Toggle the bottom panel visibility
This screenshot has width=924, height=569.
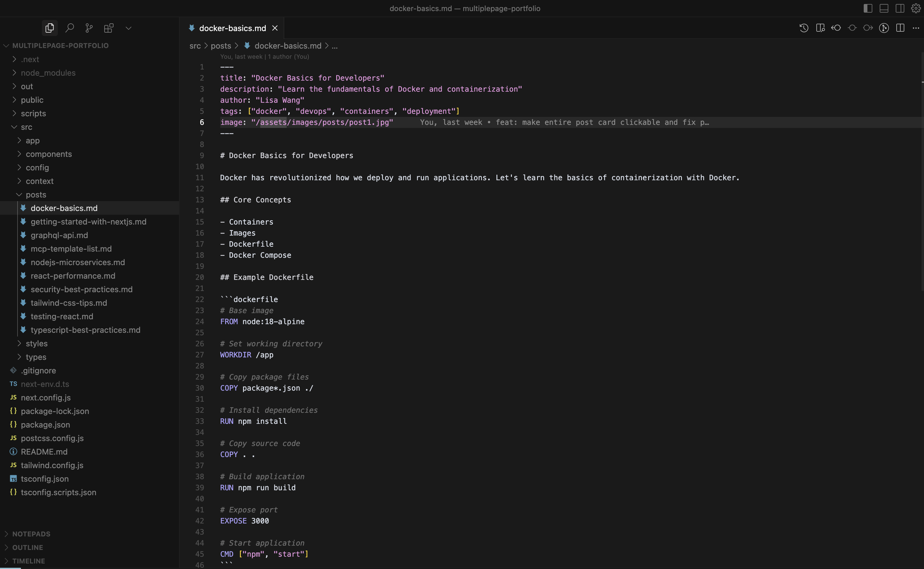(884, 8)
